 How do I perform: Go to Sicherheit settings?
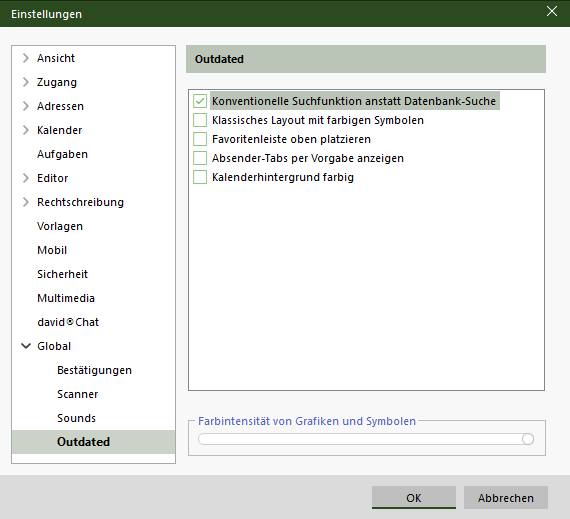(x=63, y=274)
